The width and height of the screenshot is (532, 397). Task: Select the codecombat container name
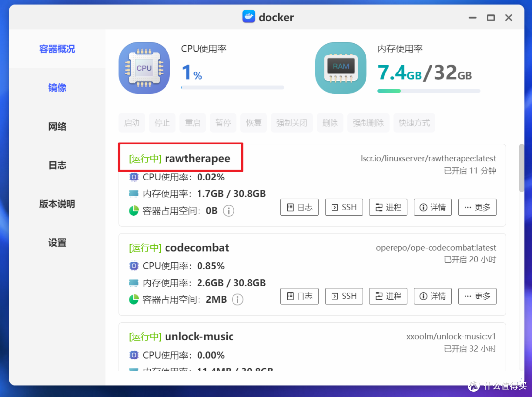tap(197, 248)
